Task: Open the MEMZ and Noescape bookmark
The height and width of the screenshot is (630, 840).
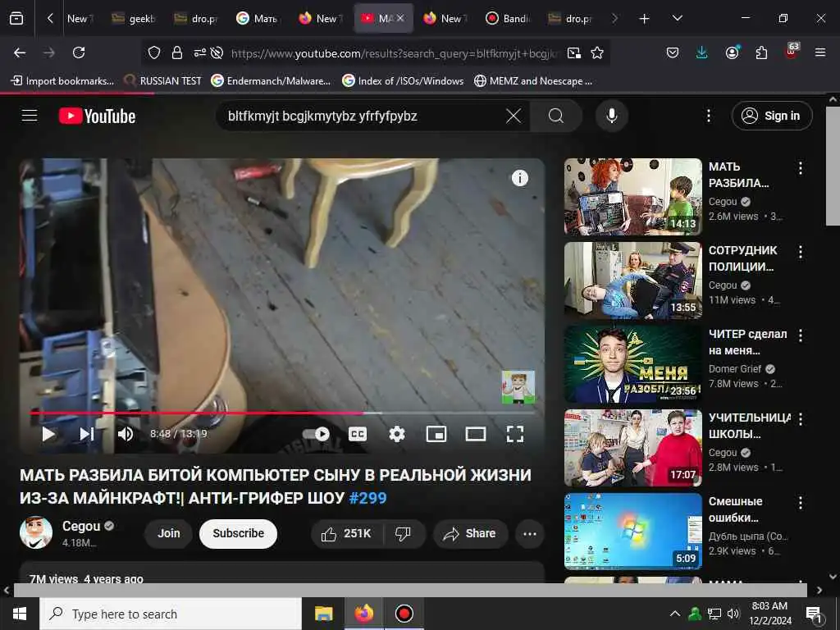Action: [533, 81]
